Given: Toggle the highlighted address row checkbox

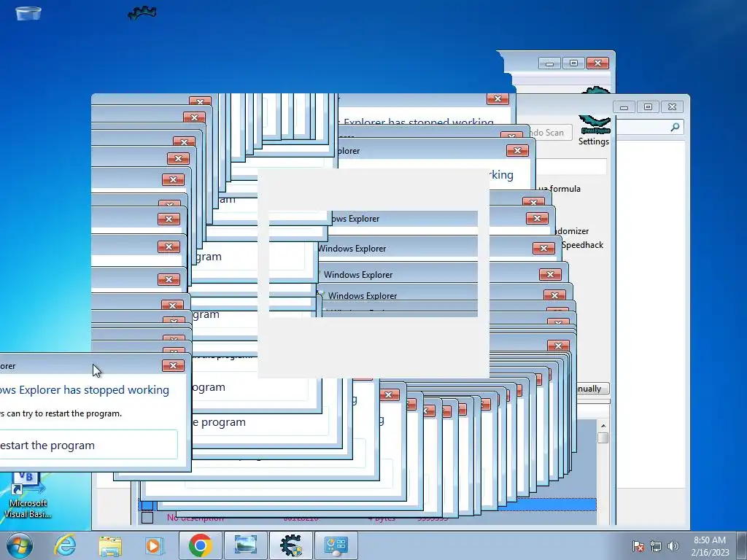Looking at the screenshot, I should [x=147, y=505].
